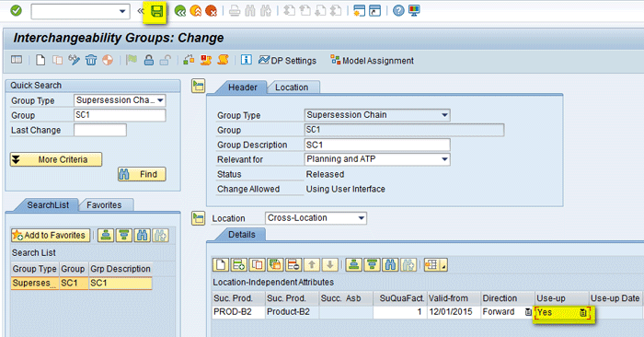Click the Delete trash can icon
The image size is (644, 337).
(91, 61)
